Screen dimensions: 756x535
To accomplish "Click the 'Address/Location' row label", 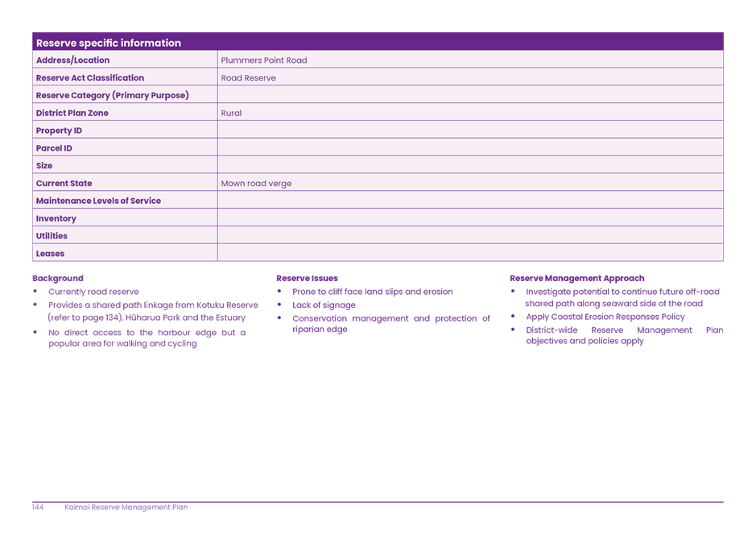I will (72, 60).
